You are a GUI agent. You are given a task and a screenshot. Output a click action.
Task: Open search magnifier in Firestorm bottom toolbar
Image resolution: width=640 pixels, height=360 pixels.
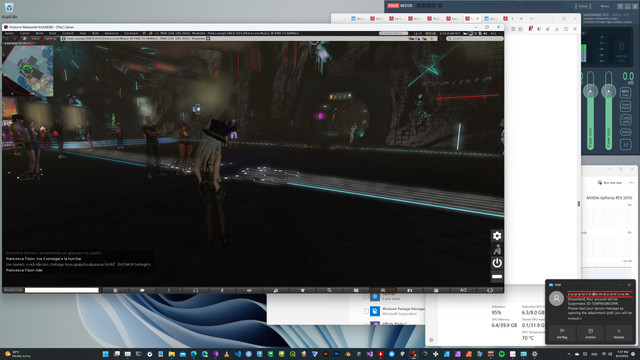(x=329, y=290)
